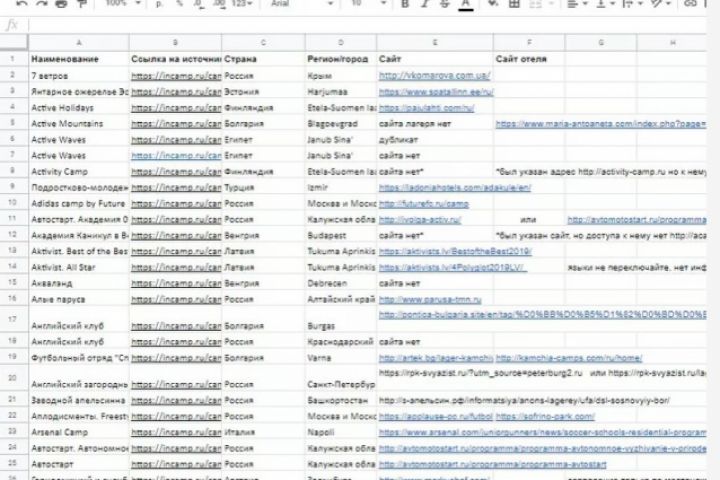Increase decimal places
The image size is (720, 480).
click(219, 4)
